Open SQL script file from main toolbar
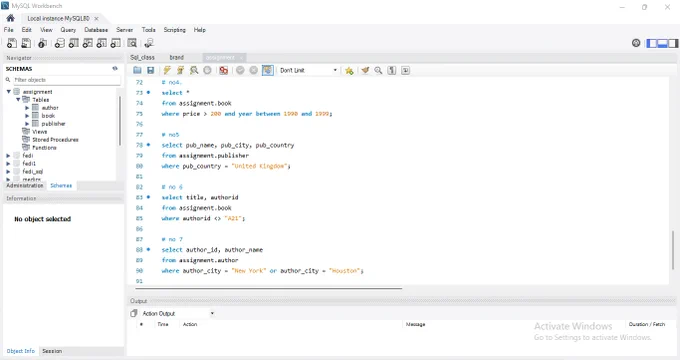Image resolution: width=680 pixels, height=360 pixels. pyautogui.click(x=26, y=43)
